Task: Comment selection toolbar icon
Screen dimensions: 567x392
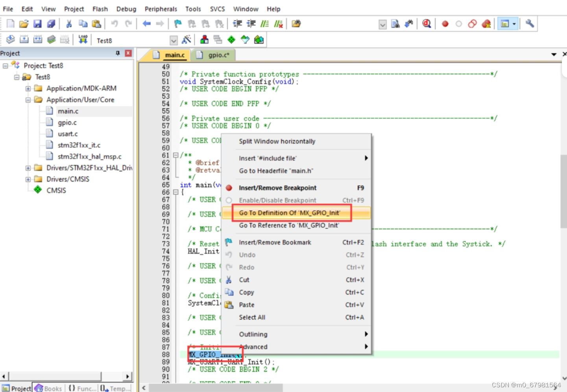Action: click(x=265, y=24)
